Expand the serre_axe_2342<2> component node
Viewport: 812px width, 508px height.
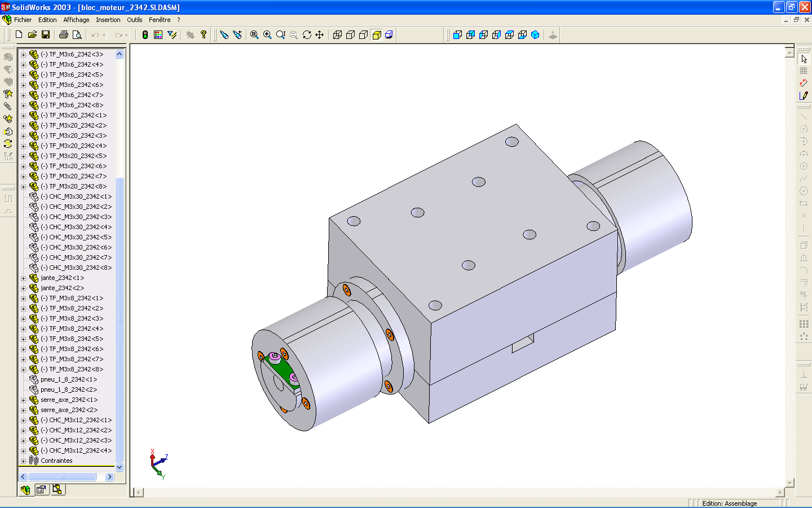tap(23, 410)
